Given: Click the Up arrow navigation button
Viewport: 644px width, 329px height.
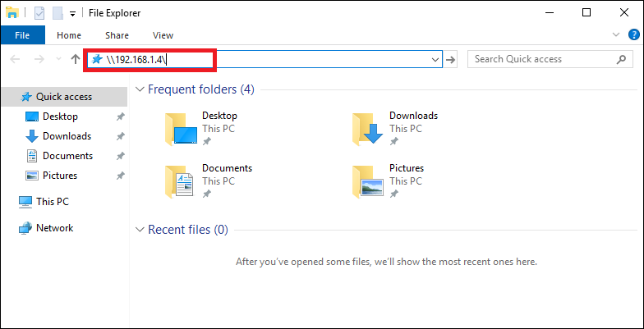Looking at the screenshot, I should click(76, 59).
